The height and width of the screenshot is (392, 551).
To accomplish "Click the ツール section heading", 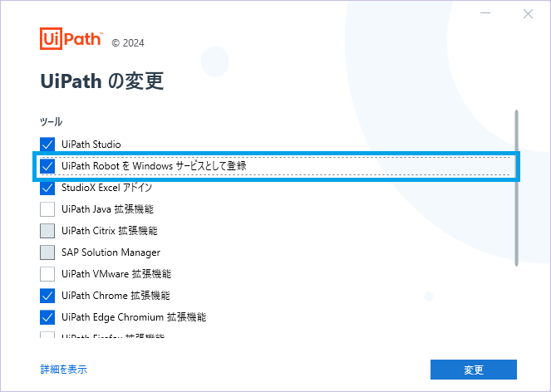I will click(x=52, y=122).
